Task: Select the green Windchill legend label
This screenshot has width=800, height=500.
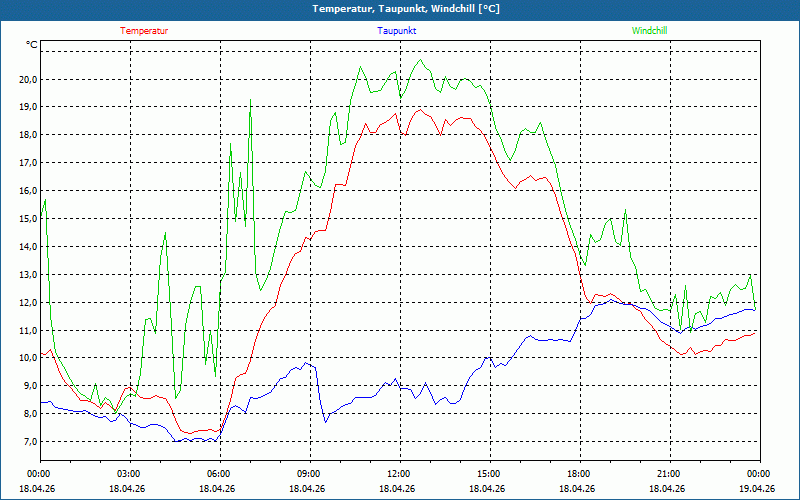Action: pyautogui.click(x=649, y=31)
